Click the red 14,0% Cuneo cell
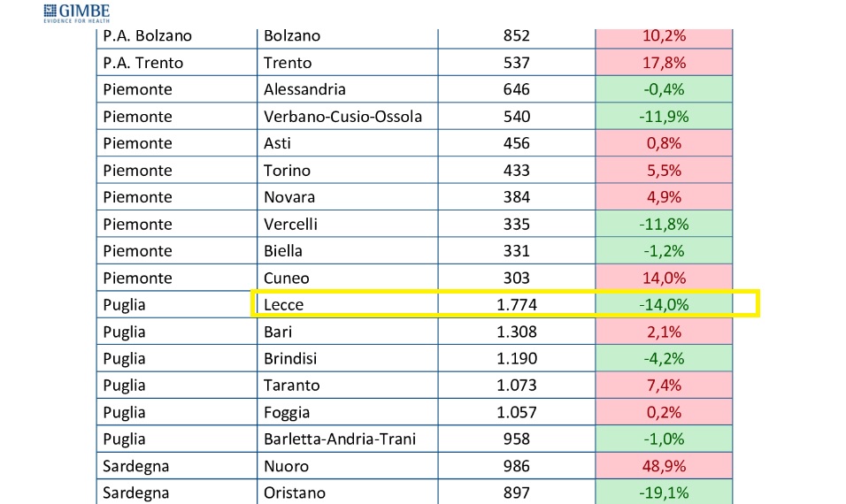The height and width of the screenshot is (504, 846). pyautogui.click(x=664, y=279)
